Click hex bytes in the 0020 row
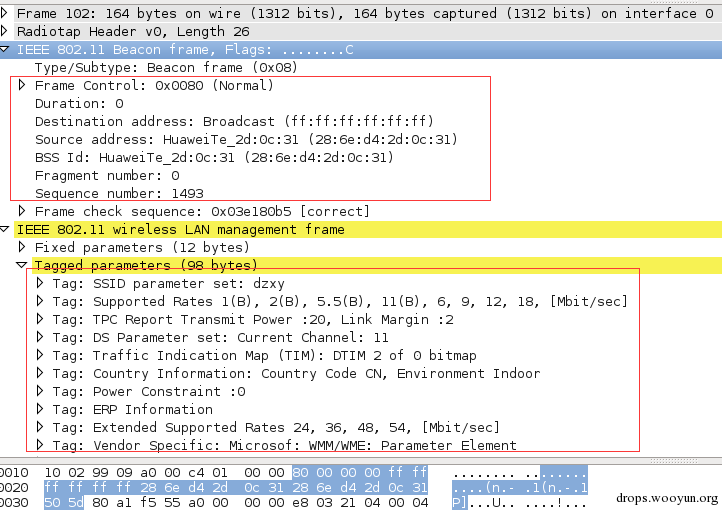Screen dimensions: 722x510 pos(236,487)
